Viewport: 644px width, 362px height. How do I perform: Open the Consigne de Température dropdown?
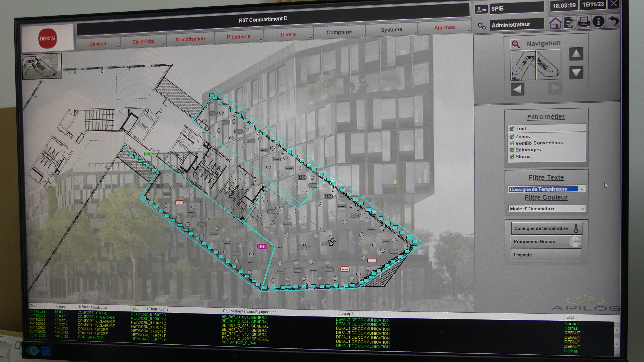(582, 189)
